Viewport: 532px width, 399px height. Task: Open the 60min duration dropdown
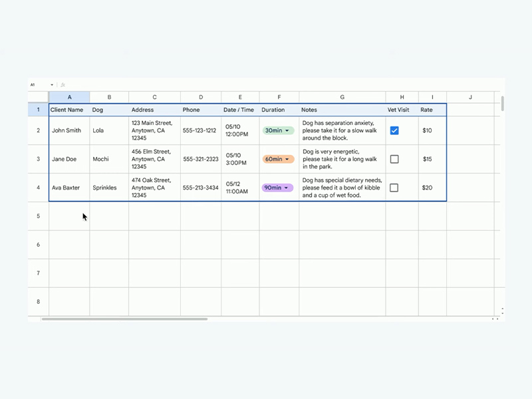278,159
